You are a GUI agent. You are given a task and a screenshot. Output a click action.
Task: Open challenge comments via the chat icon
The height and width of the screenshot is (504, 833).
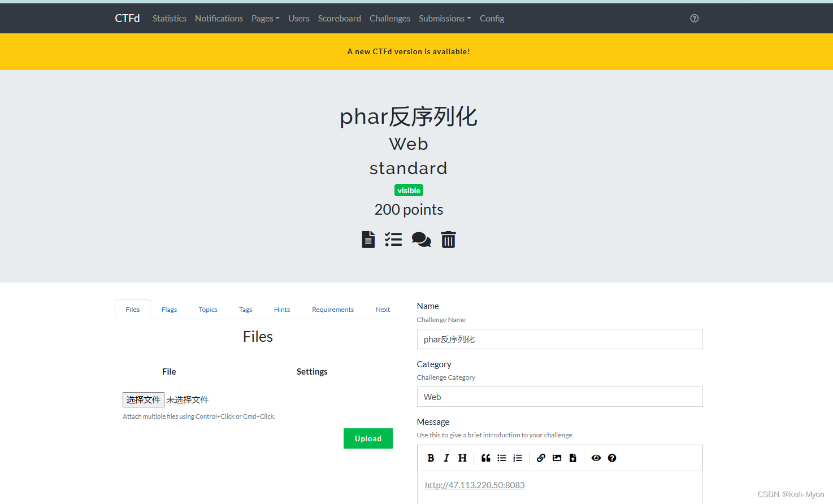[421, 239]
